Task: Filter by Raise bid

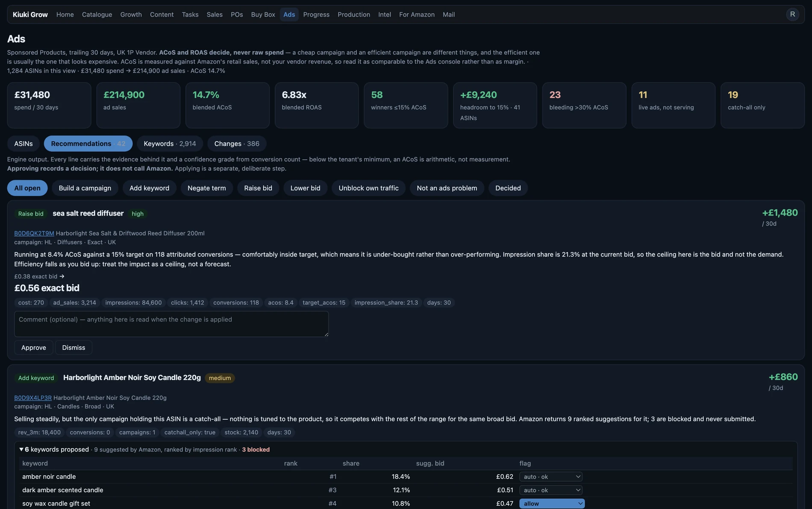Action: pyautogui.click(x=258, y=188)
